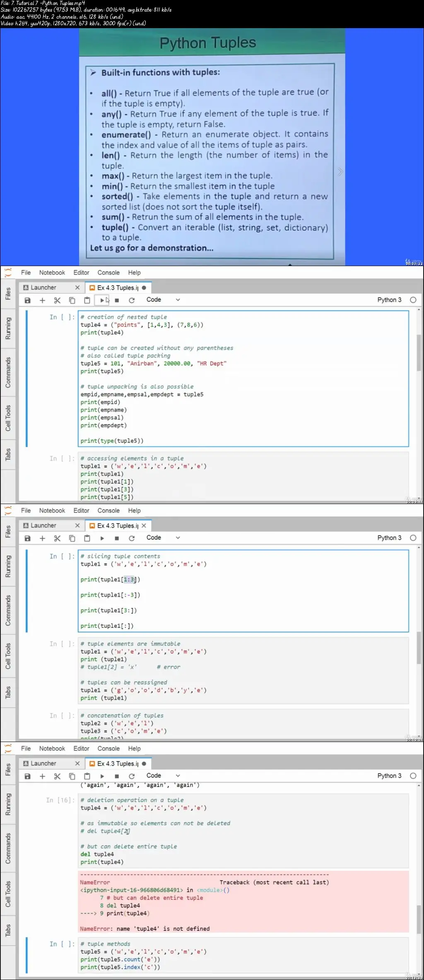Image resolution: width=424 pixels, height=980 pixels.
Task: Stop the kernel with square icon in nested tuple frame
Action: [117, 300]
